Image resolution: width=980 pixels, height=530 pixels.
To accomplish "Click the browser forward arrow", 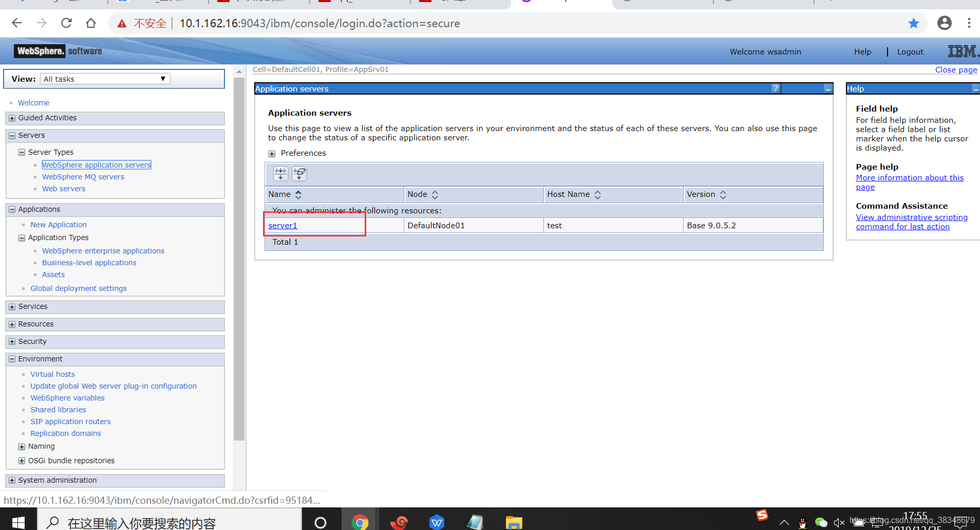I will (42, 23).
